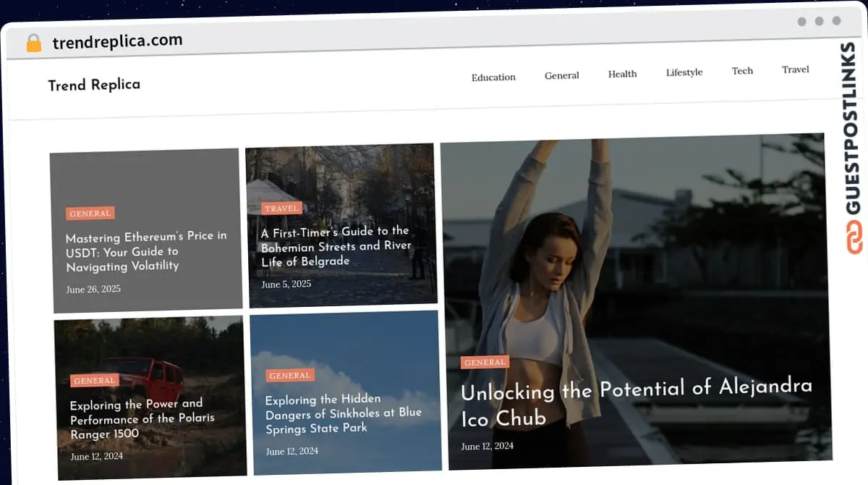Open the Trend Replica site logo
The image size is (868, 485).
(94, 85)
